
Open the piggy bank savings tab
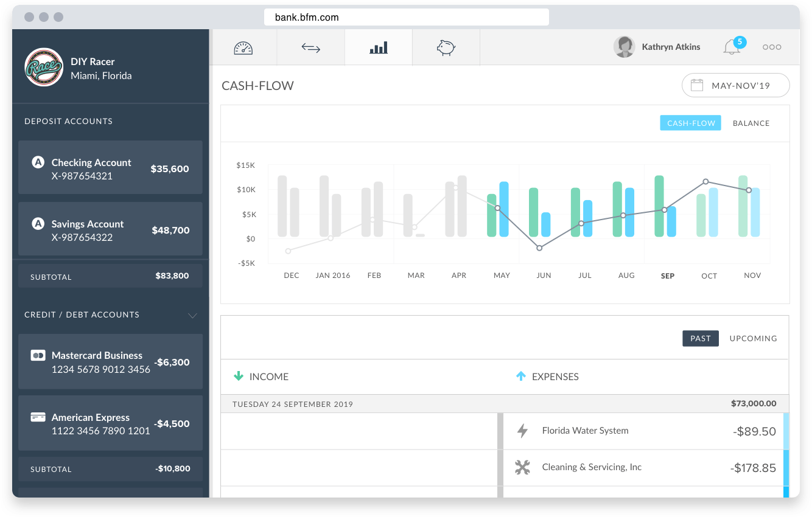tap(446, 47)
